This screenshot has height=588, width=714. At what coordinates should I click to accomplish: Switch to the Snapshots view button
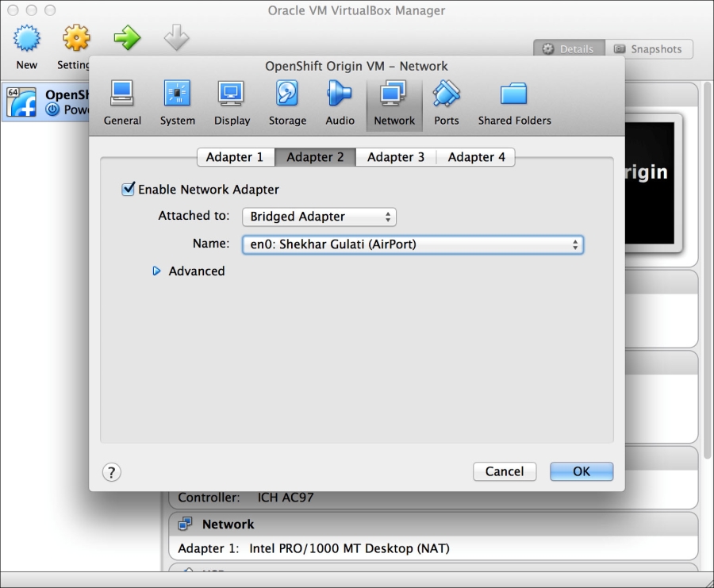[648, 49]
